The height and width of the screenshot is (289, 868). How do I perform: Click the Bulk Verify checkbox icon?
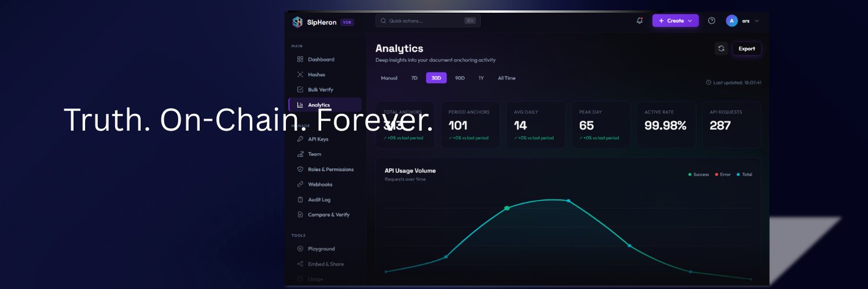[300, 90]
